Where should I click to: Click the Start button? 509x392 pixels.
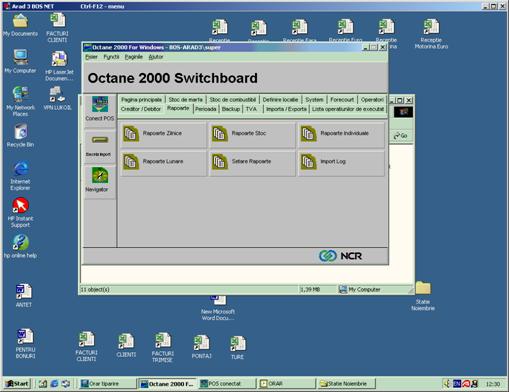(17, 384)
